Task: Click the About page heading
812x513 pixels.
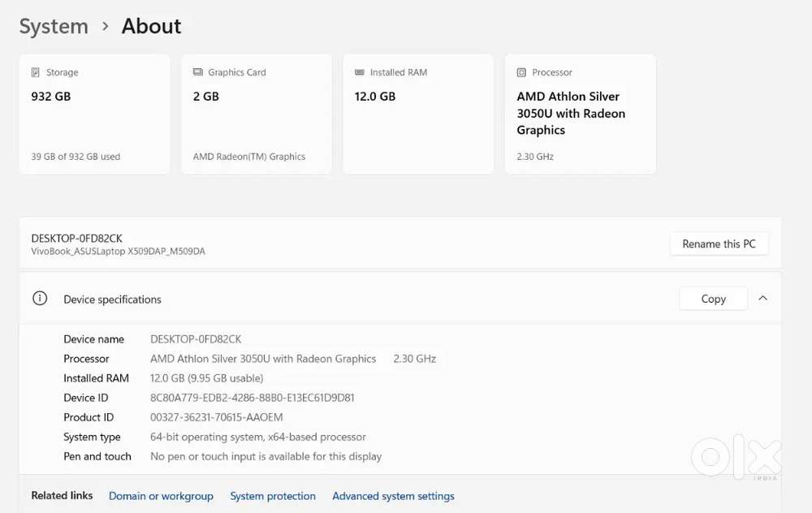Action: 151,26
